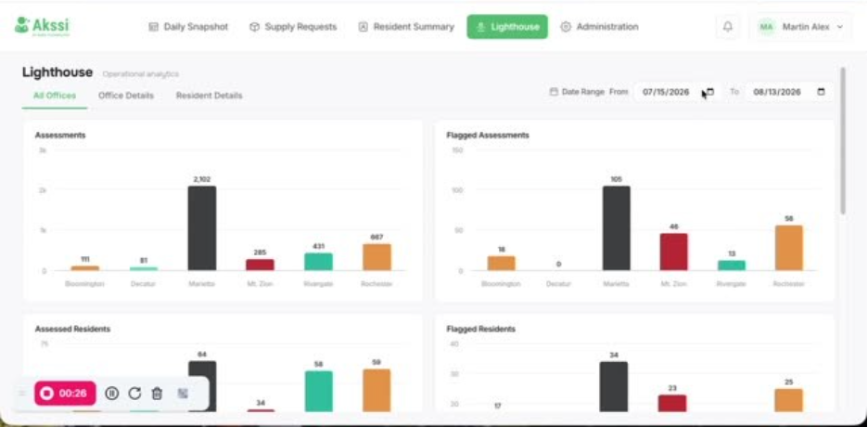Stop the recording with red timer button
The height and width of the screenshot is (427, 868).
click(x=65, y=394)
